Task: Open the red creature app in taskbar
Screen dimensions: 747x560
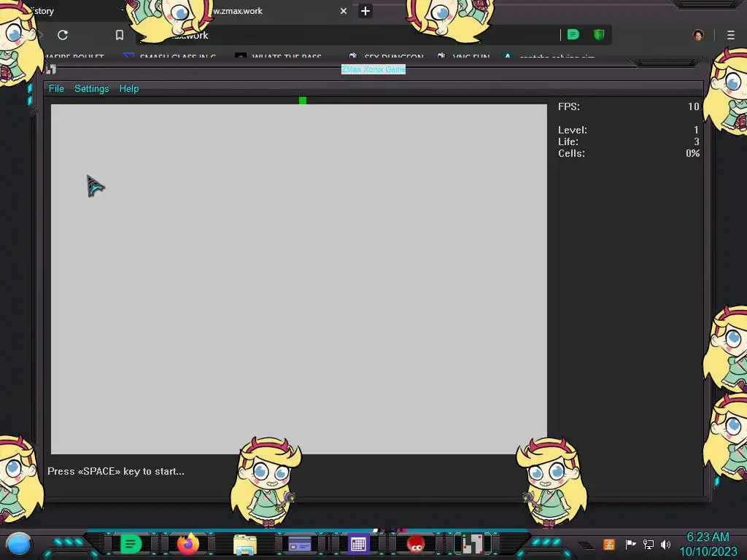Action: (x=416, y=544)
